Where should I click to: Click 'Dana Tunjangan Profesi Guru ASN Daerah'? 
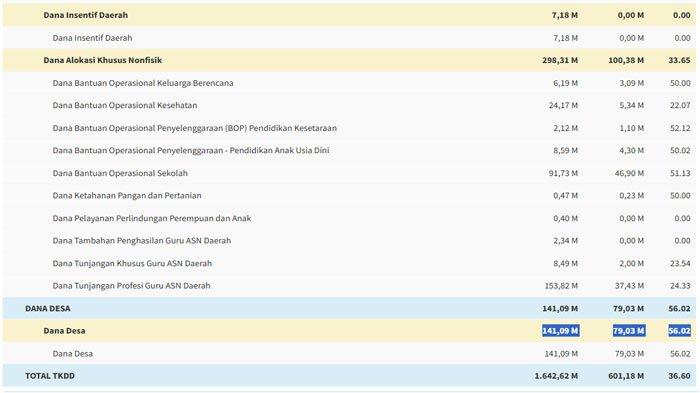131,285
